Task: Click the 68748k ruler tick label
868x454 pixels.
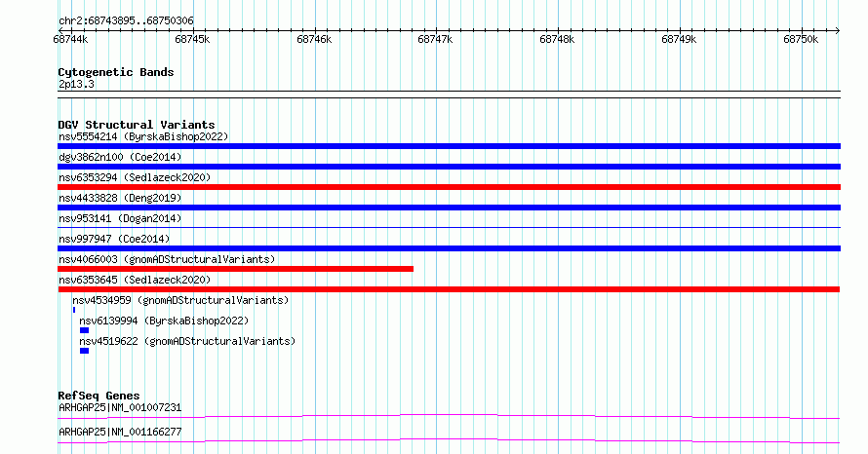Action: coord(557,39)
